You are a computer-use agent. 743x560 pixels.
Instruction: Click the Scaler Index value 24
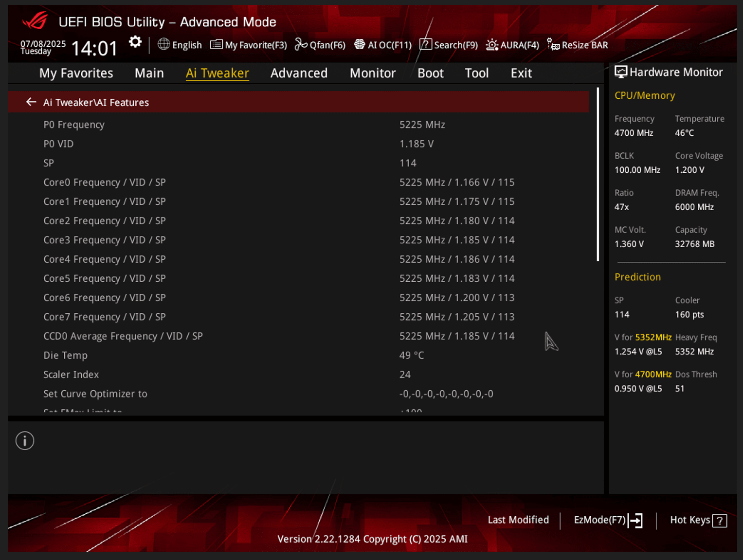pyautogui.click(x=405, y=374)
